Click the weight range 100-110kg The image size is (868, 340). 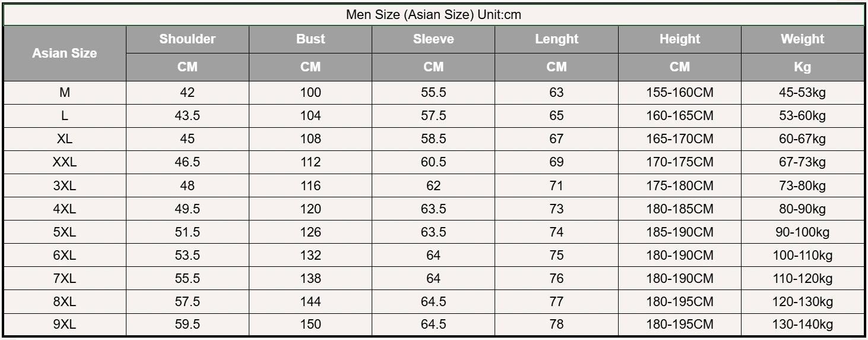[x=802, y=255]
